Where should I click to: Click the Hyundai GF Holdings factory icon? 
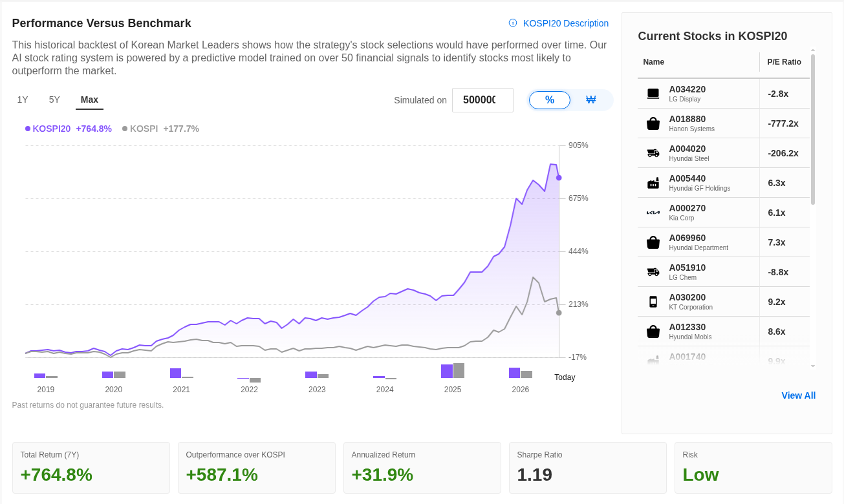(x=653, y=183)
